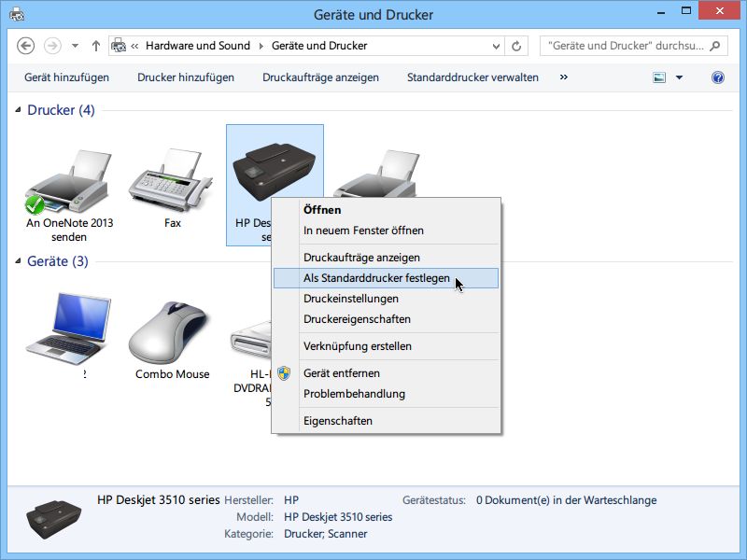
Task: Select the printer icon partly hidden behind menu
Action: 377,174
